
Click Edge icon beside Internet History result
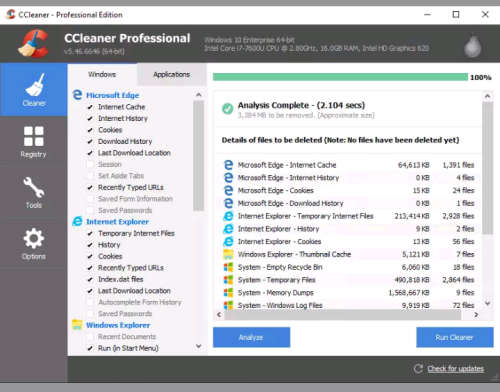(x=228, y=177)
